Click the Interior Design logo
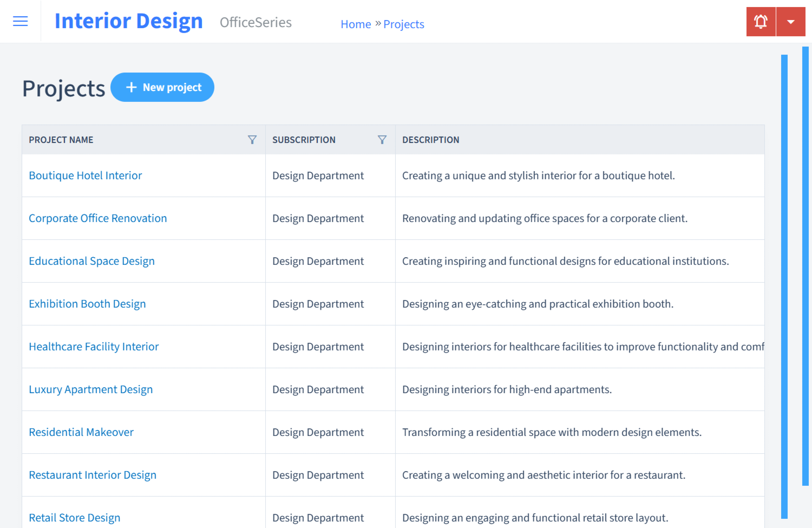This screenshot has width=812, height=528. [128, 21]
